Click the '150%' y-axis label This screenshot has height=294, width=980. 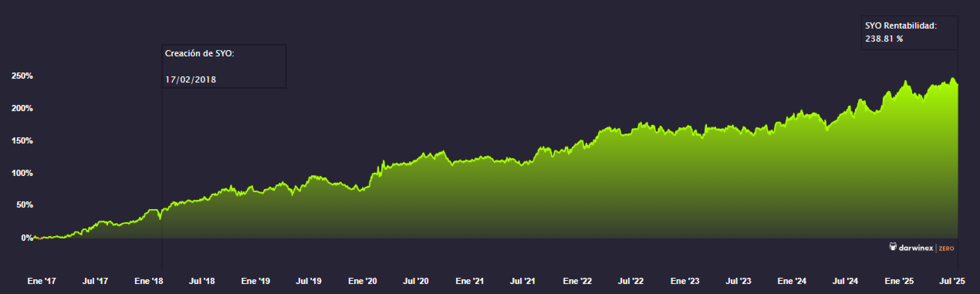point(22,141)
